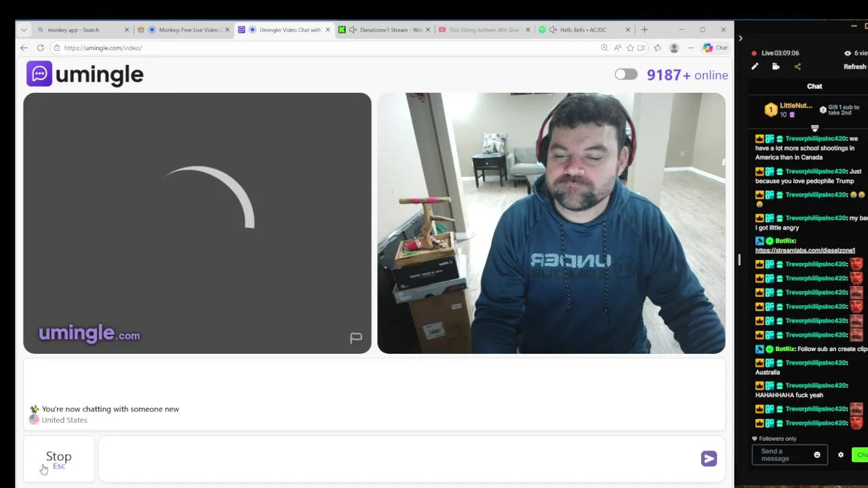Screen dimensions: 868x488
Task: Open the zoom magnifier in the address bar
Action: click(604, 48)
